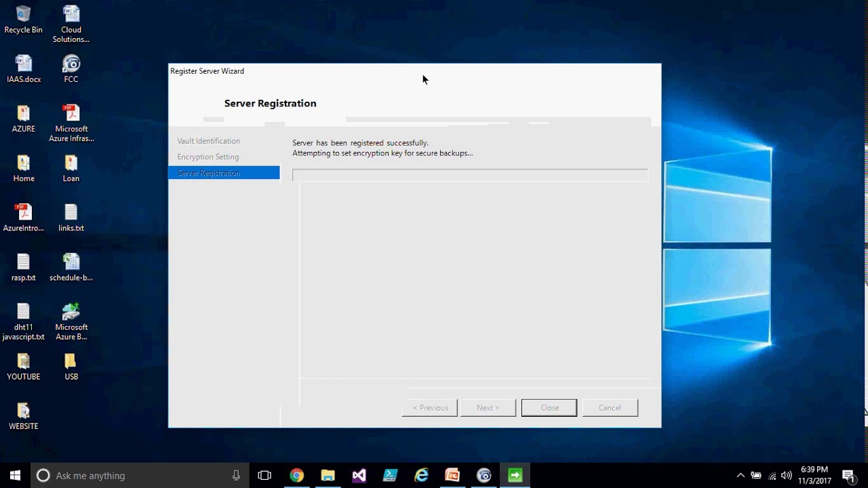This screenshot has height=488, width=868.
Task: Open the volume control in tray
Action: point(787,475)
